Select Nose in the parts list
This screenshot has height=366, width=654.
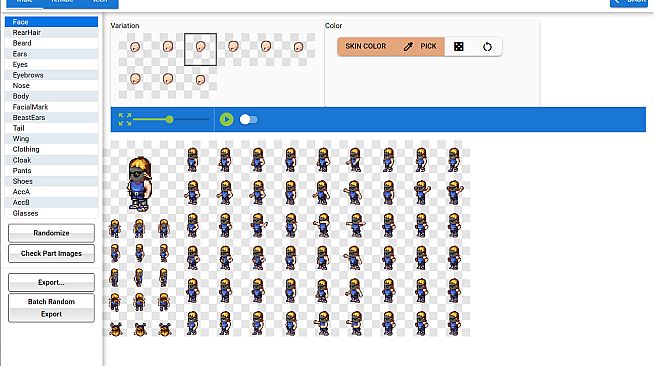[51, 85]
